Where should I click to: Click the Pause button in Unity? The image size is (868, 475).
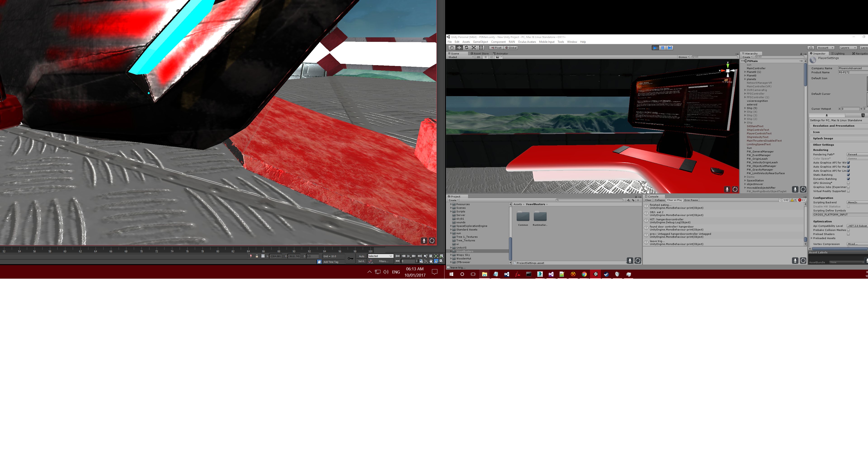click(663, 47)
